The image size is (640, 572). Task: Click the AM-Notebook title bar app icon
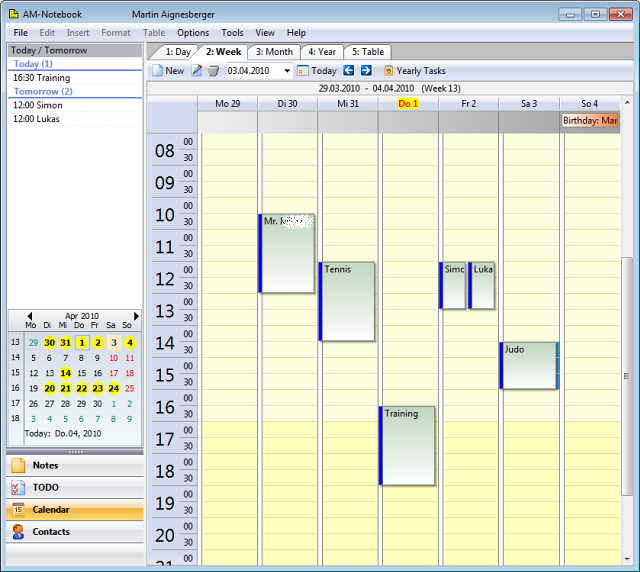[14, 14]
